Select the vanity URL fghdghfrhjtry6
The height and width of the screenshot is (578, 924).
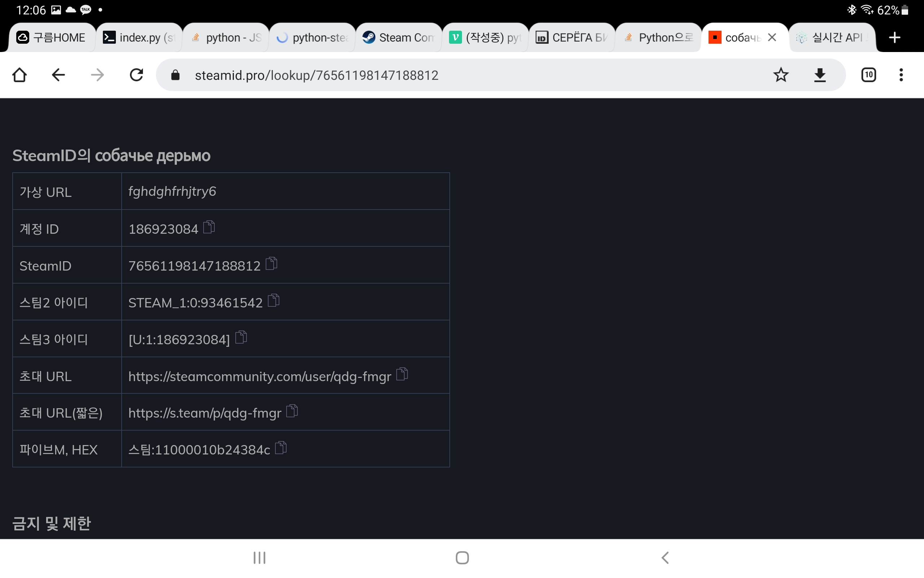tap(172, 191)
